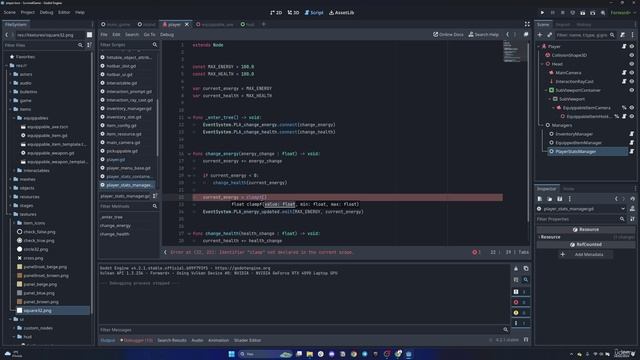
Task: Open main_camera.gd in script list
Action: (x=123, y=142)
